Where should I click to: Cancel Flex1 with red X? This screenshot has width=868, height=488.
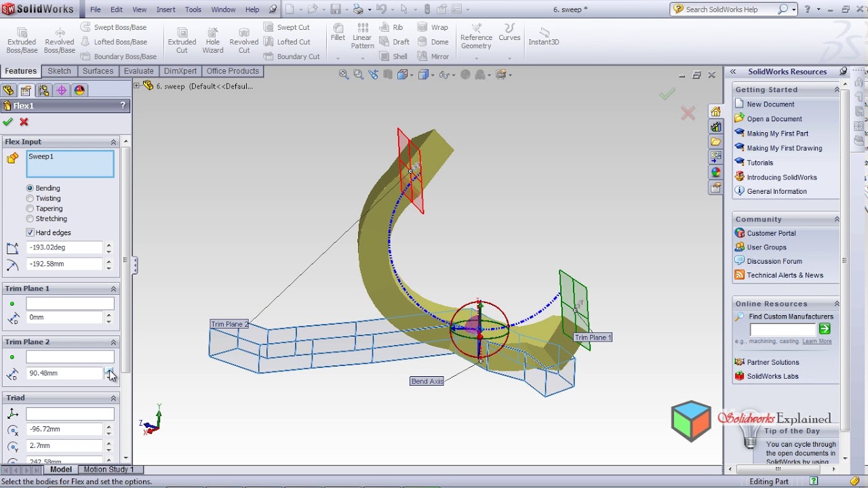pyautogui.click(x=24, y=122)
